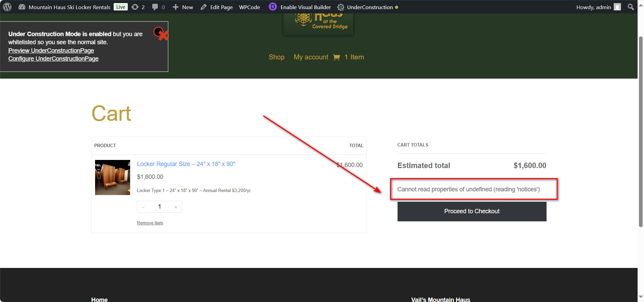
Task: Click the 1 Item cart link
Action: click(354, 57)
